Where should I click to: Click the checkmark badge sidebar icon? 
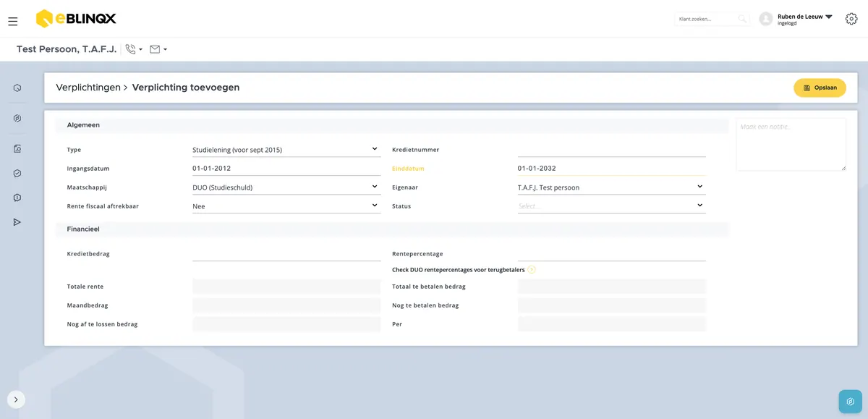17,174
